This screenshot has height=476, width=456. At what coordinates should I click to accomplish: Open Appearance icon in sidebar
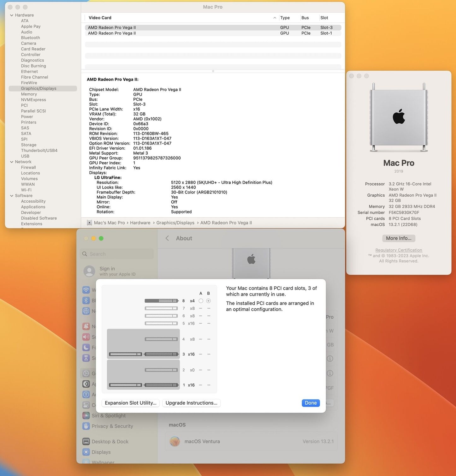86,384
